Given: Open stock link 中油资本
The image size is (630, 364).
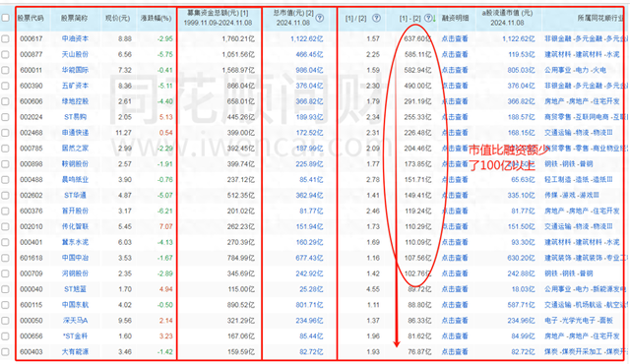Looking at the screenshot, I should pos(75,39).
